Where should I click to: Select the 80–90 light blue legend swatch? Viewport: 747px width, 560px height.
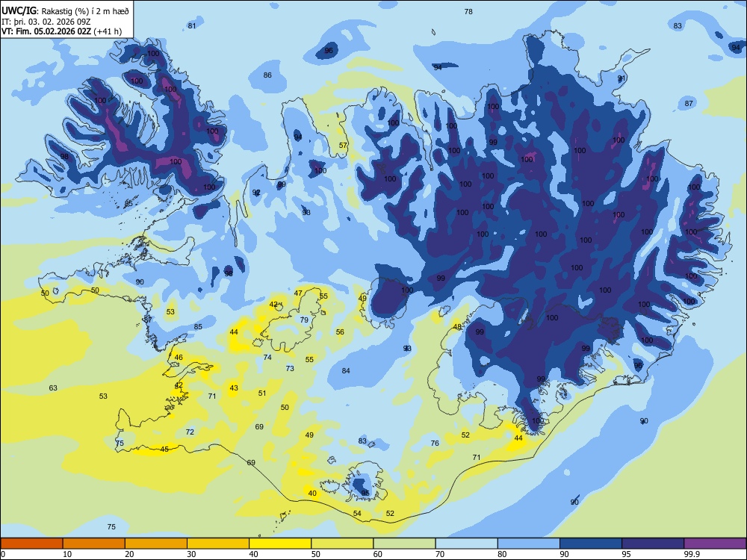pos(529,544)
